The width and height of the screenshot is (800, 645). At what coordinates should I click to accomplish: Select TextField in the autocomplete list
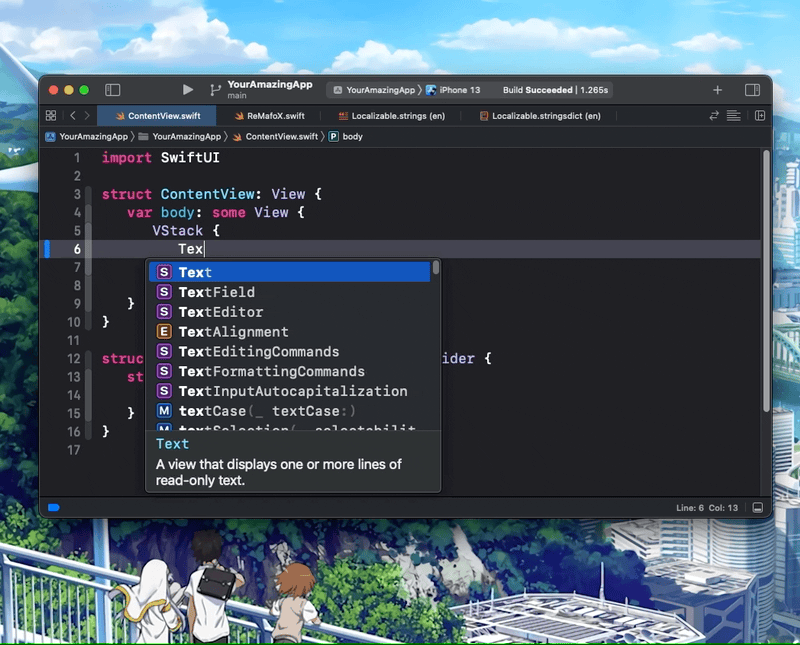point(216,292)
